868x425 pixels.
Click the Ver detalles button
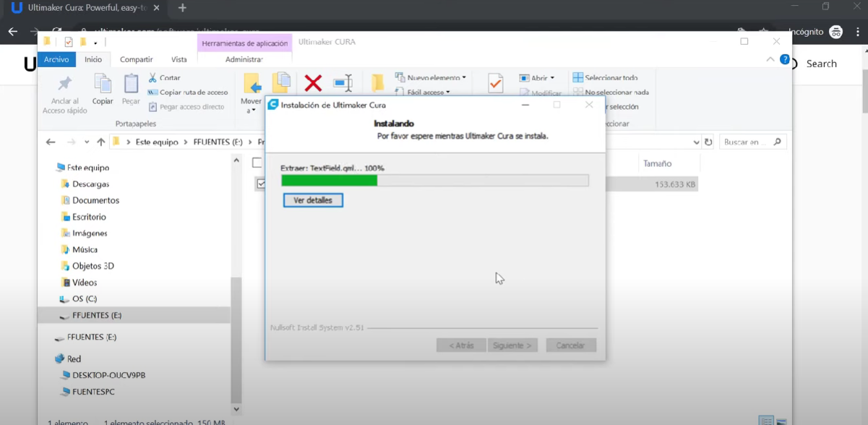(x=313, y=200)
